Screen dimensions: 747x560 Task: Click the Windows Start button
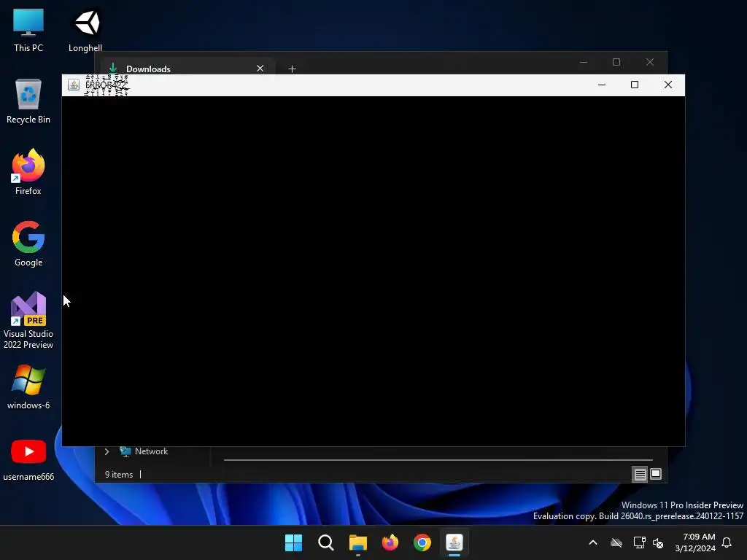point(293,542)
